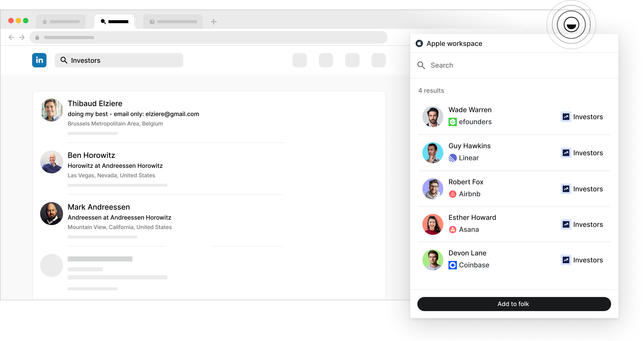Click the Airbnb logo under Robert Fox
The height and width of the screenshot is (341, 644).
[453, 194]
